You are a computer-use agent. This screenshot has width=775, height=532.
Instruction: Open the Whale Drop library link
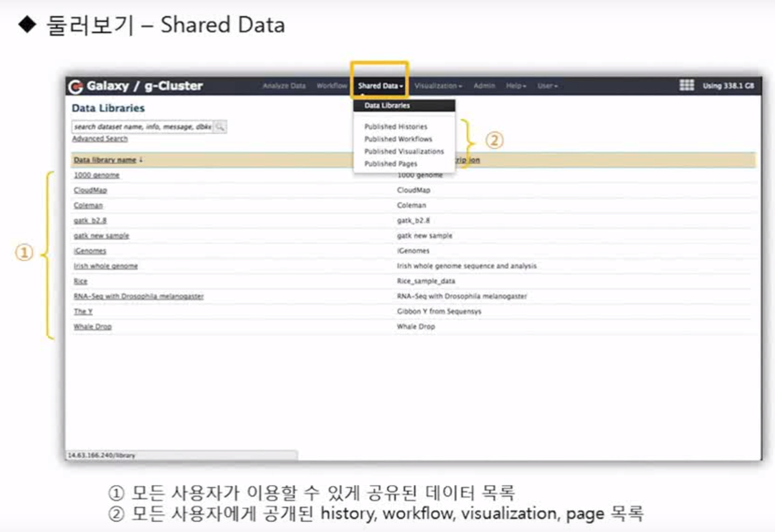point(93,326)
